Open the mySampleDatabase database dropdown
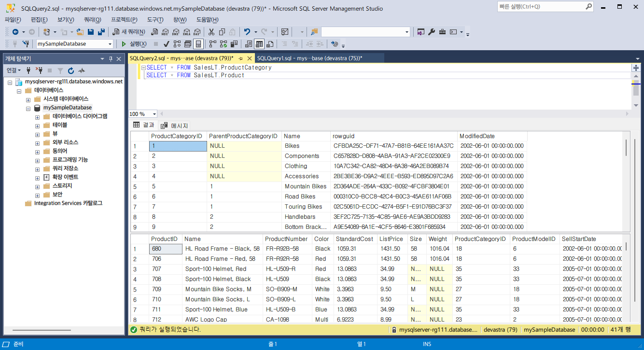 (x=110, y=44)
